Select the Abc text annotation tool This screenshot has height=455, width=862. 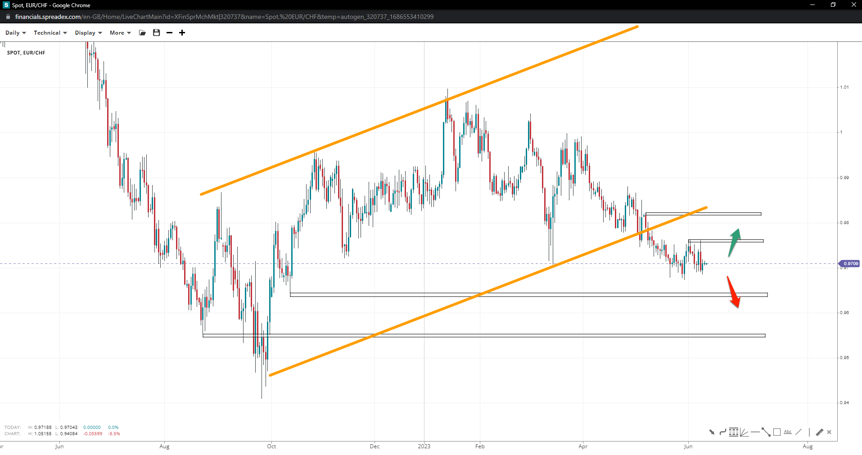[x=788, y=432]
